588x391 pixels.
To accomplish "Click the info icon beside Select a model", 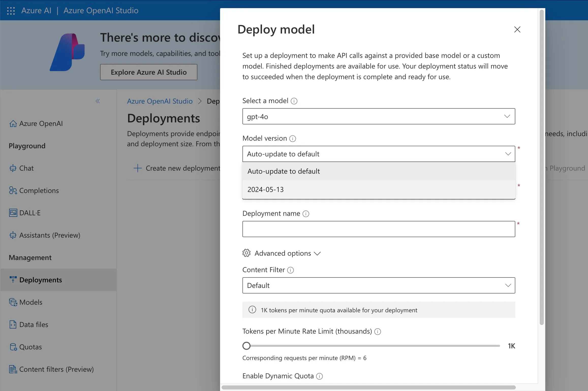I will coord(294,101).
